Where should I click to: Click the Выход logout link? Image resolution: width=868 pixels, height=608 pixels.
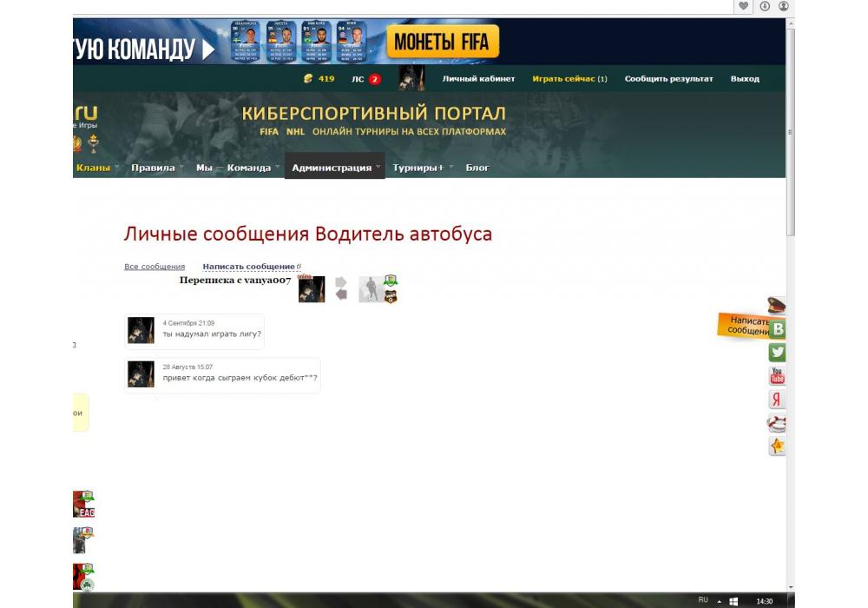(x=745, y=79)
